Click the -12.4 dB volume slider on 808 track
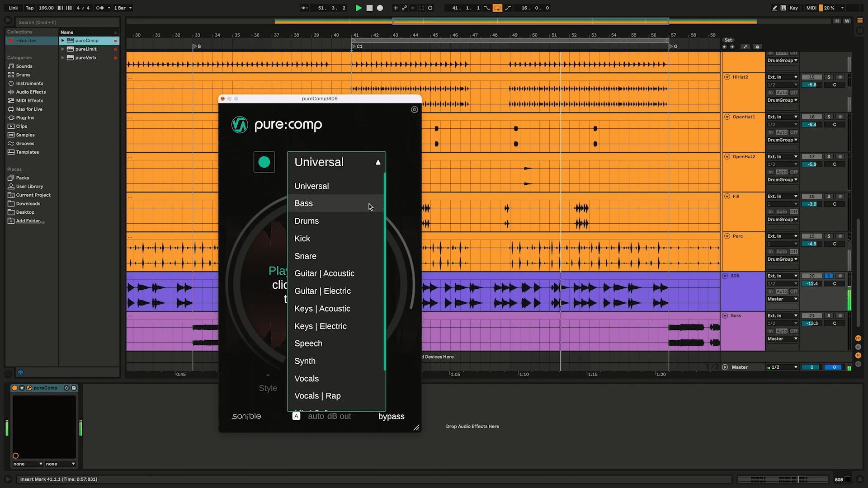 811,283
